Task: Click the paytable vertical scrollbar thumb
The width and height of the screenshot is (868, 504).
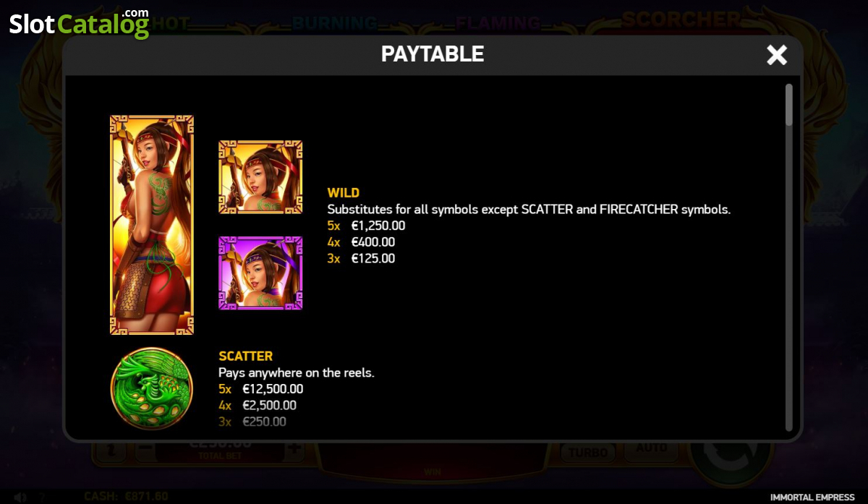Action: pos(788,106)
